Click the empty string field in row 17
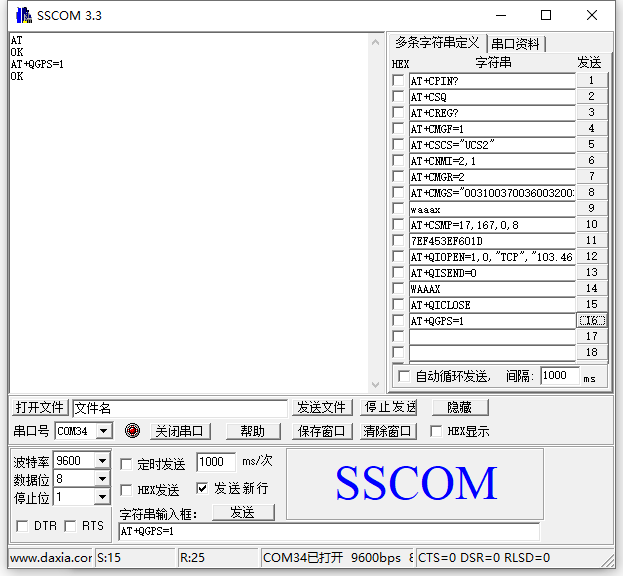 tap(492, 337)
